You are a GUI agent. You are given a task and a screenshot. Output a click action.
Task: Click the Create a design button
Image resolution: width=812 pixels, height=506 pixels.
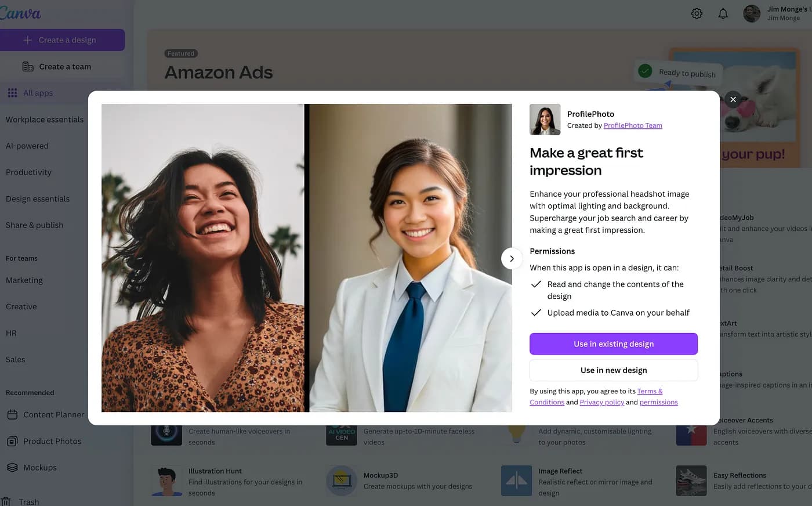pos(61,40)
